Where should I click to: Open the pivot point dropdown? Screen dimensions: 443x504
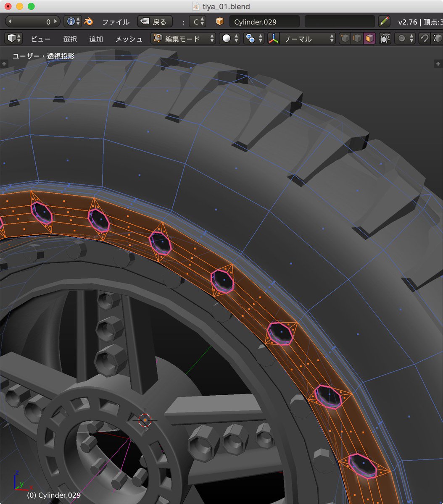tap(254, 39)
